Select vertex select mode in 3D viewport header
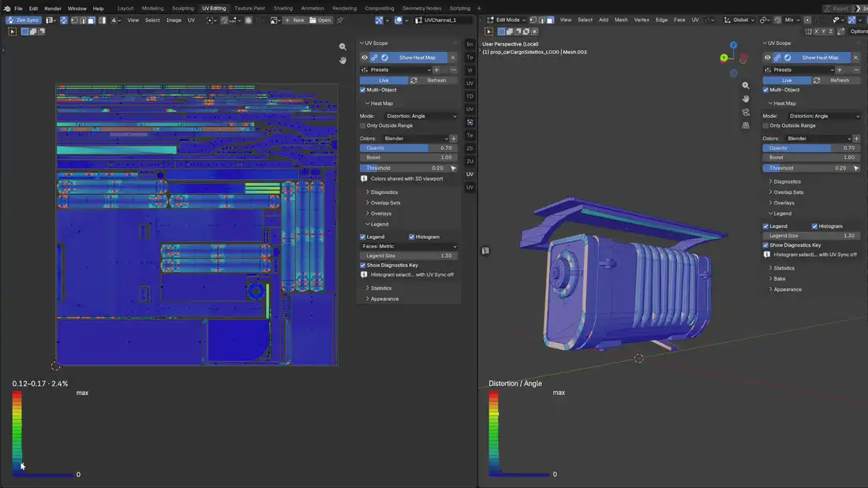The width and height of the screenshot is (868, 488). click(x=533, y=20)
